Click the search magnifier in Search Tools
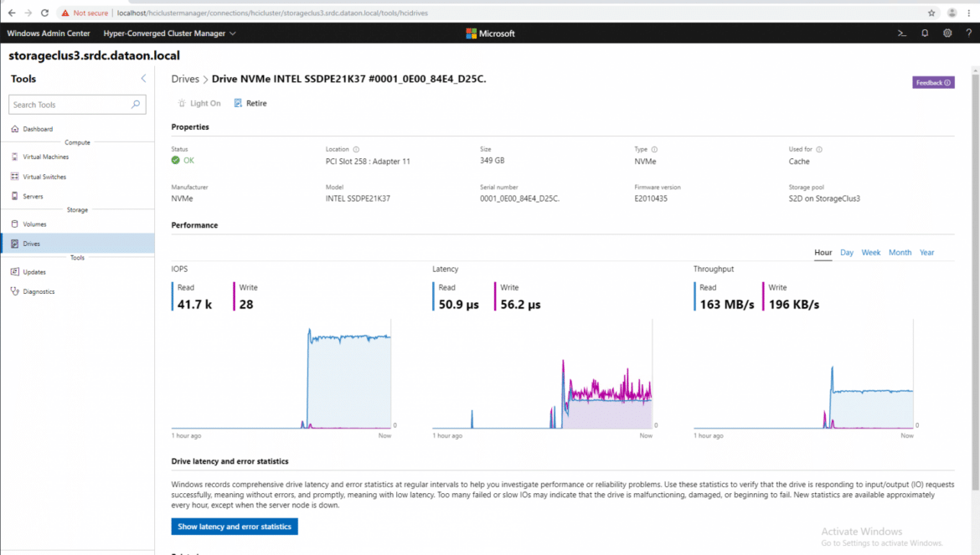The width and height of the screenshot is (980, 555). click(x=136, y=105)
